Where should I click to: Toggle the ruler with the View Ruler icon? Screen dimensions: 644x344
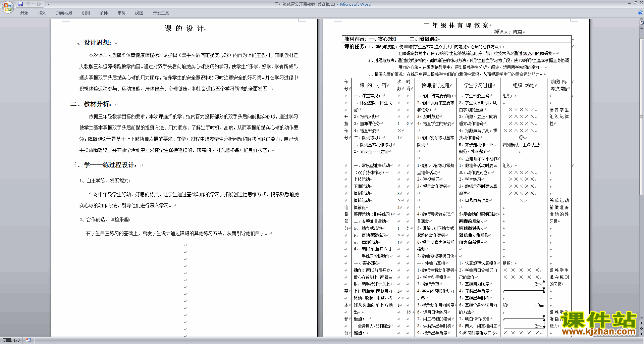tap(642, 23)
